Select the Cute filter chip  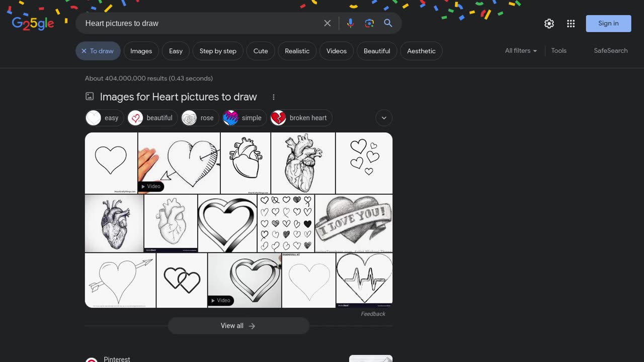click(261, 51)
